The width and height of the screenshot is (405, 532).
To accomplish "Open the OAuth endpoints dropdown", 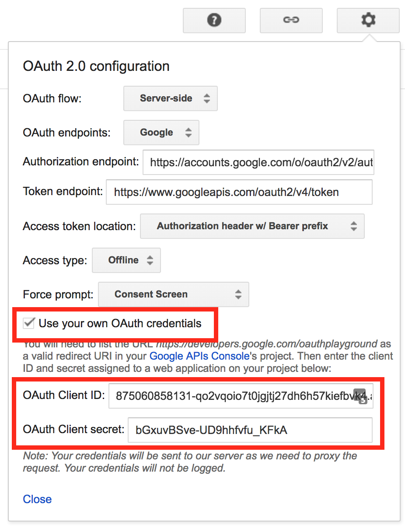I will pyautogui.click(x=161, y=133).
